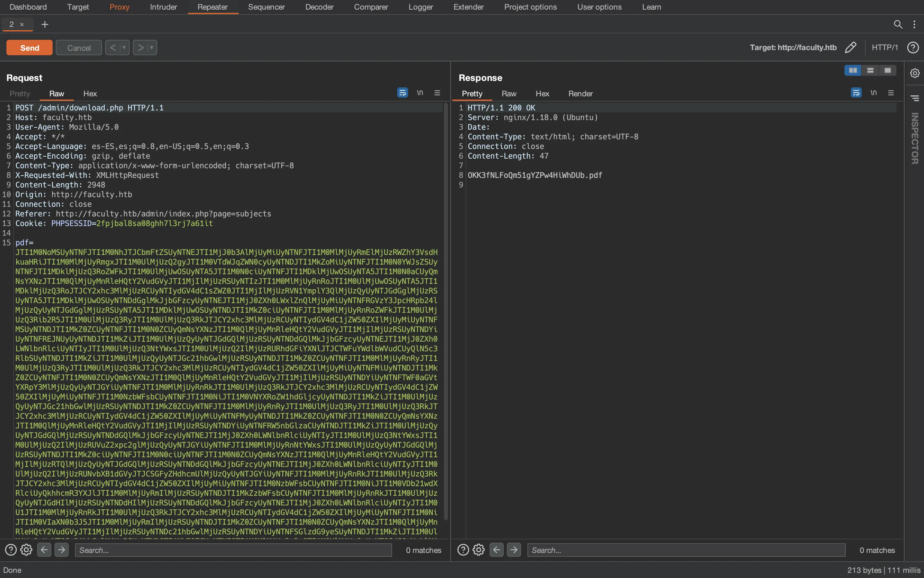Open the Decoder tab

[x=319, y=7]
